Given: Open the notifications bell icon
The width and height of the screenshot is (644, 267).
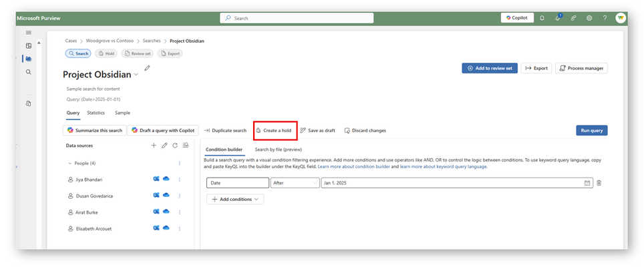Looking at the screenshot, I should [x=542, y=18].
